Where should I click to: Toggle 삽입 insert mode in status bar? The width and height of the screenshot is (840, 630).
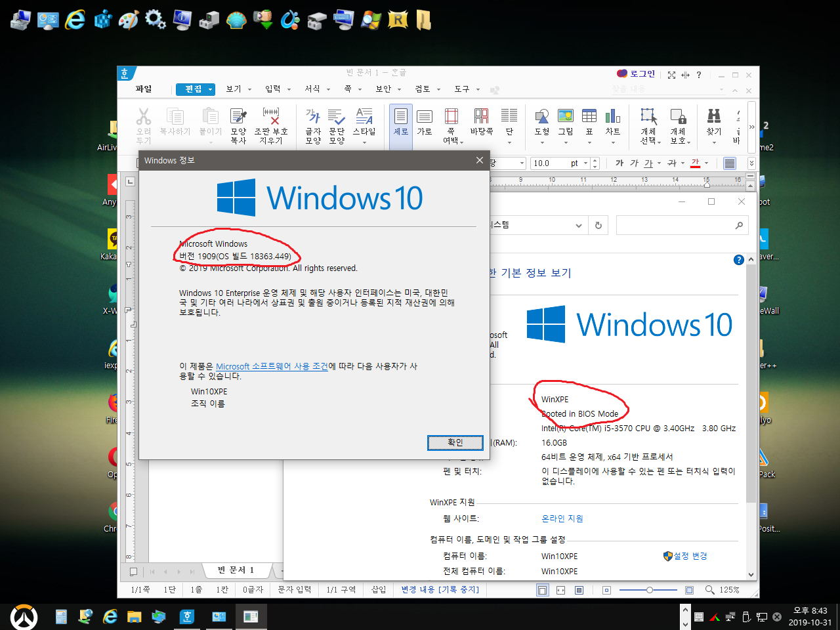point(379,589)
